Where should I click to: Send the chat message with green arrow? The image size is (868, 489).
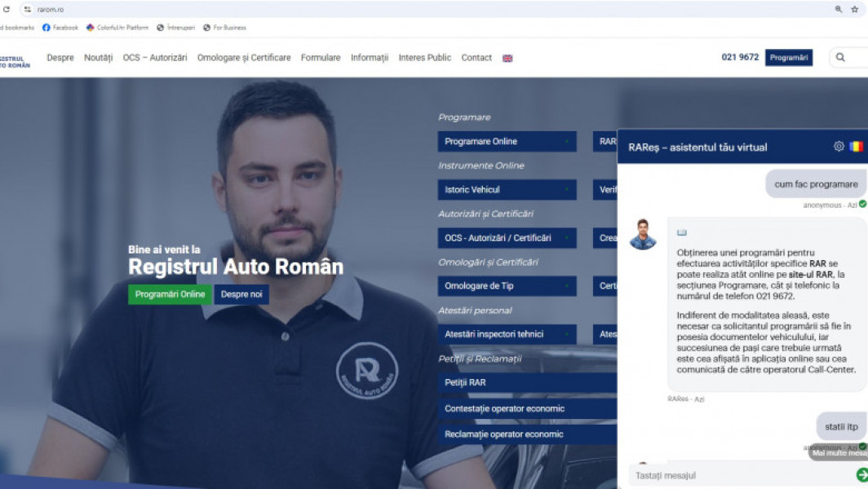click(x=862, y=474)
